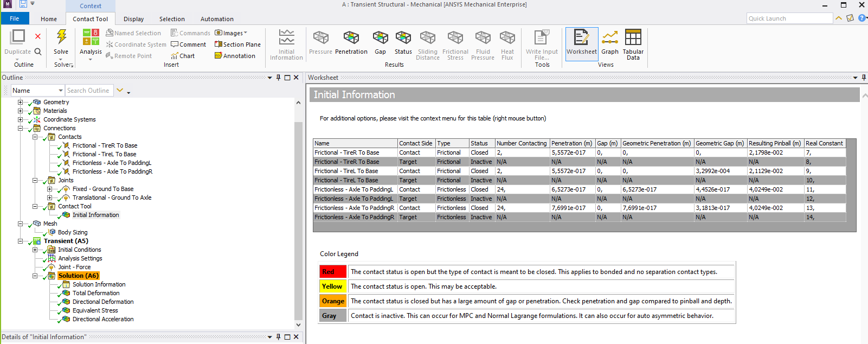
Task: Open the File menu
Action: [x=15, y=18]
